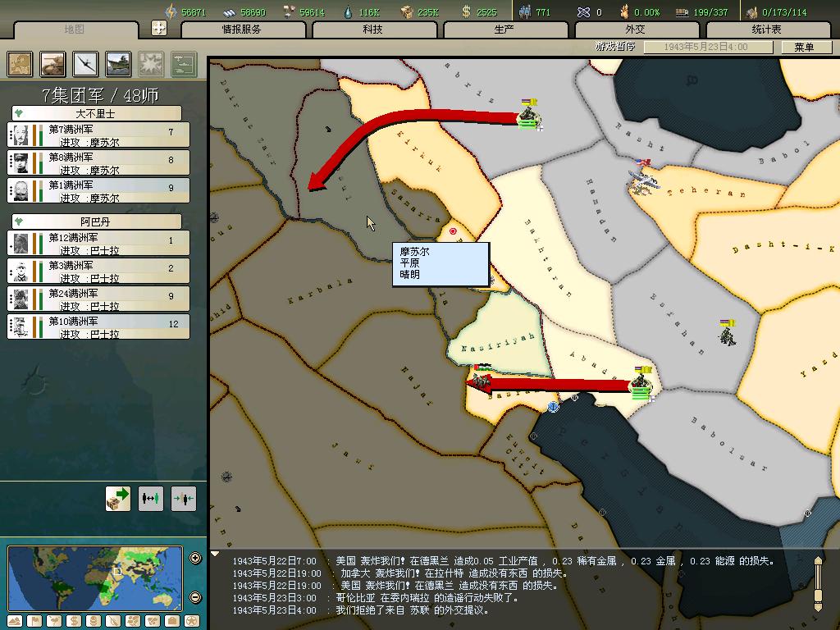Collapse the 阿巴丹 army group header

20,222
